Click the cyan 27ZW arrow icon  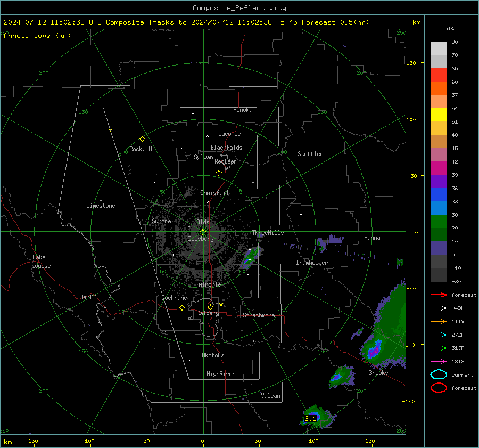tap(439, 335)
